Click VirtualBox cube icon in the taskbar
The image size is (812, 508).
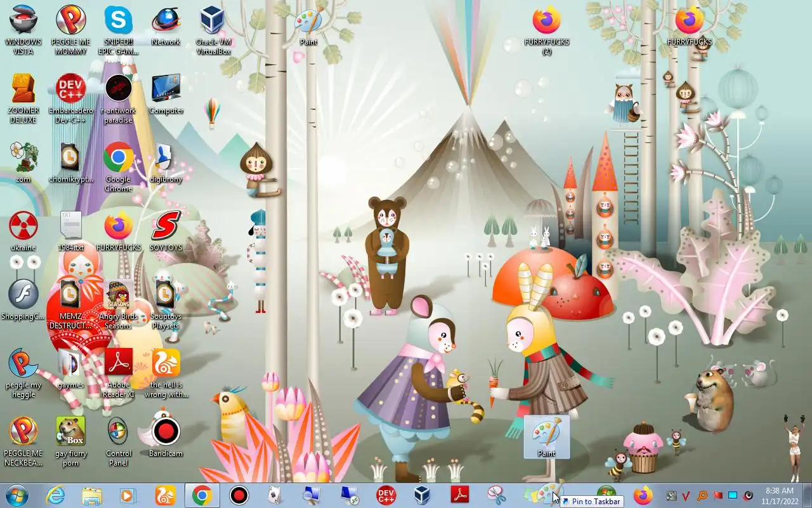point(422,495)
